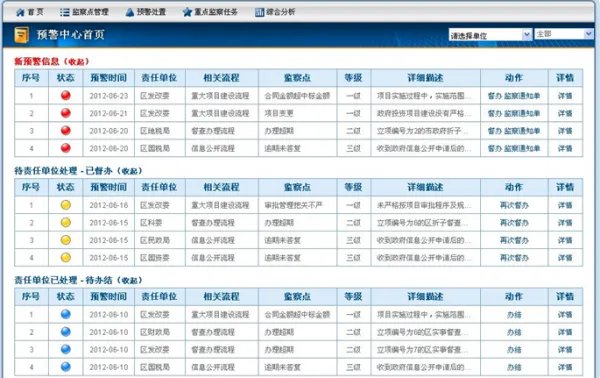Open 详情 for the 区民政局 row
600x378 pixels.
565,240
